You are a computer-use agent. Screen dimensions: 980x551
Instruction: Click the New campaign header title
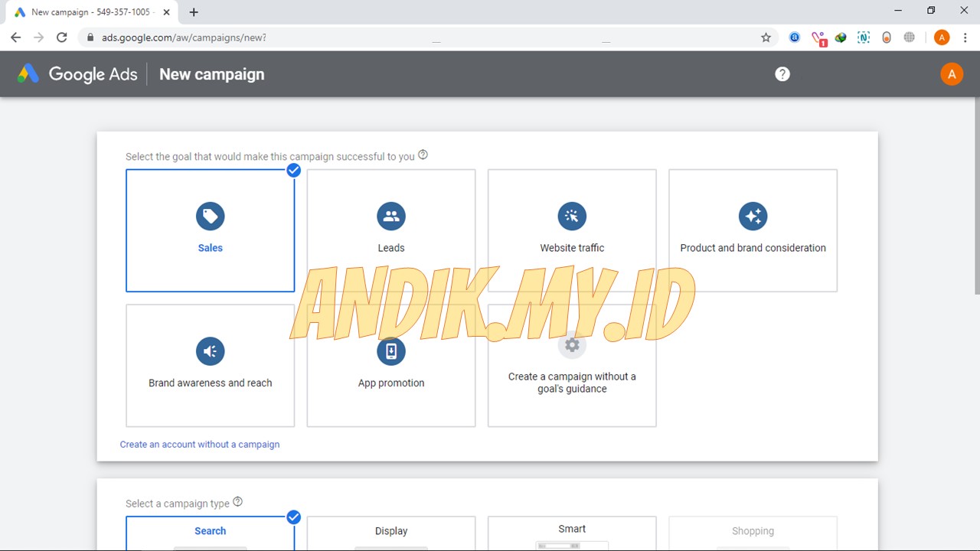pos(212,74)
